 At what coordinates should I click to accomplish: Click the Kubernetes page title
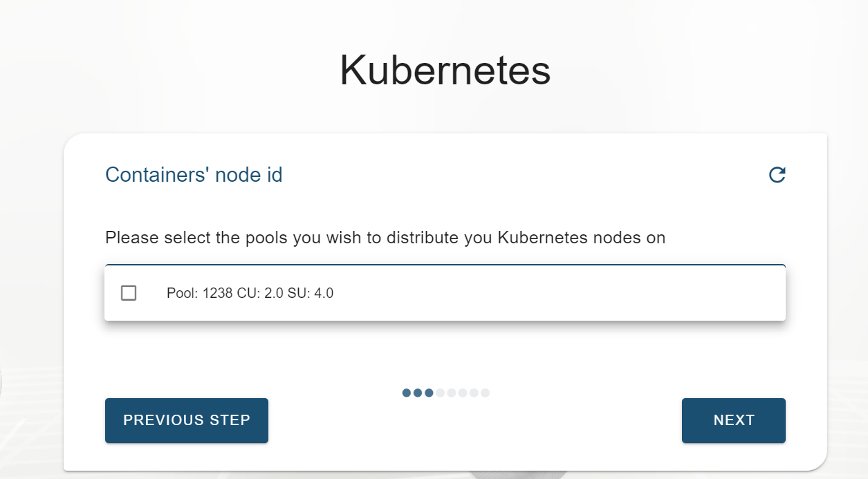pyautogui.click(x=445, y=69)
